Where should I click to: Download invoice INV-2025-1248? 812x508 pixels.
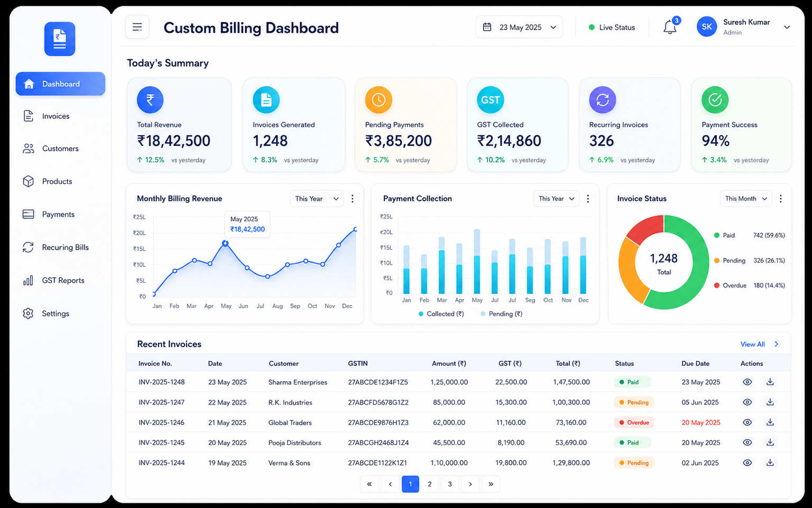pyautogui.click(x=770, y=382)
